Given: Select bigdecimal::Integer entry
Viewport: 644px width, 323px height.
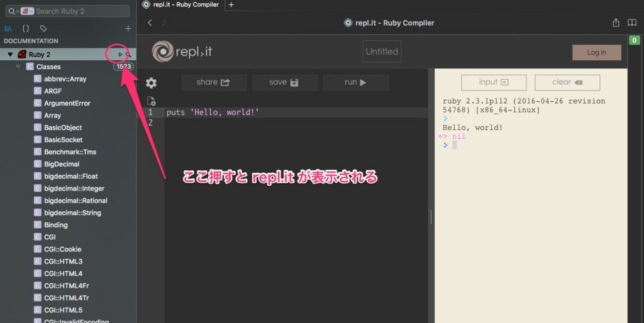Looking at the screenshot, I should (x=74, y=189).
